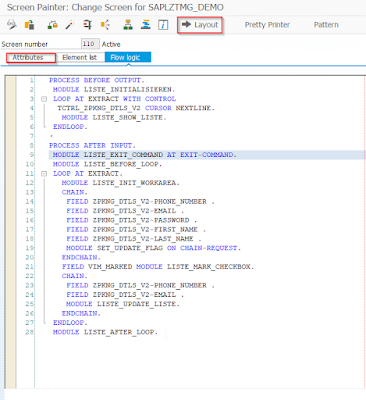This screenshot has height=400, width=366.
Task: Click line MODULE LISTE_UPDATE_LISTE
Action: [123, 304]
